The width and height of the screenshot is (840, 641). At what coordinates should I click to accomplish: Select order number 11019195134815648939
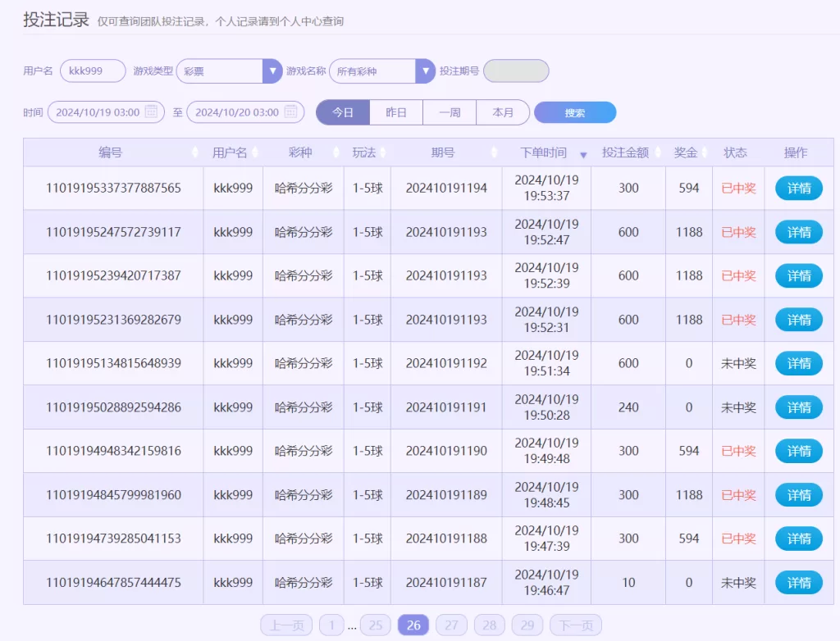(x=113, y=363)
